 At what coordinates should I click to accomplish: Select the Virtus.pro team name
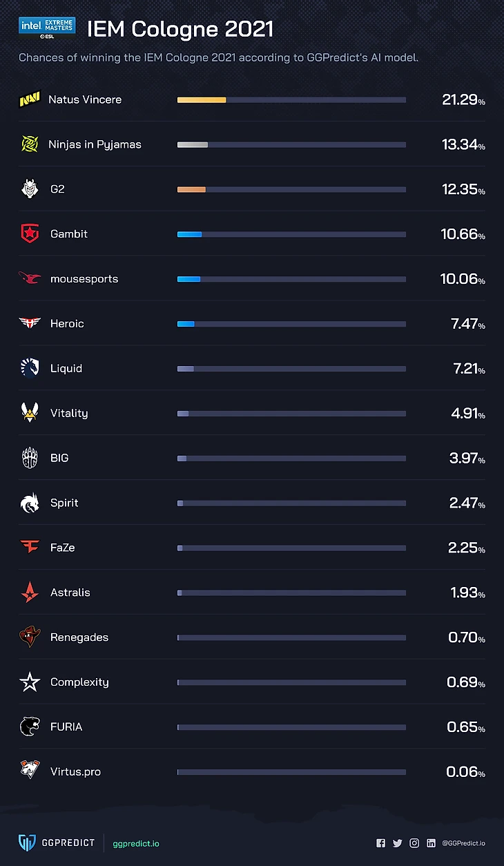(x=75, y=771)
